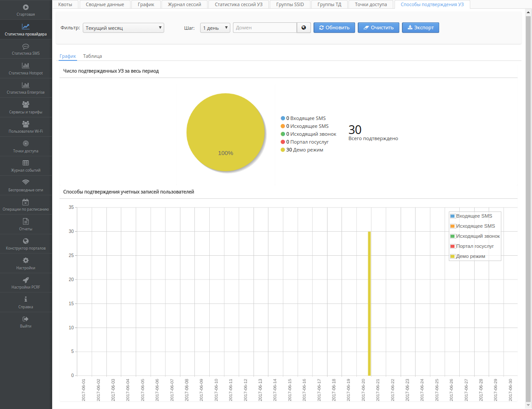Expand the Шаг 1 день dropdown
Screen dimensions: 532x409
[x=215, y=28]
